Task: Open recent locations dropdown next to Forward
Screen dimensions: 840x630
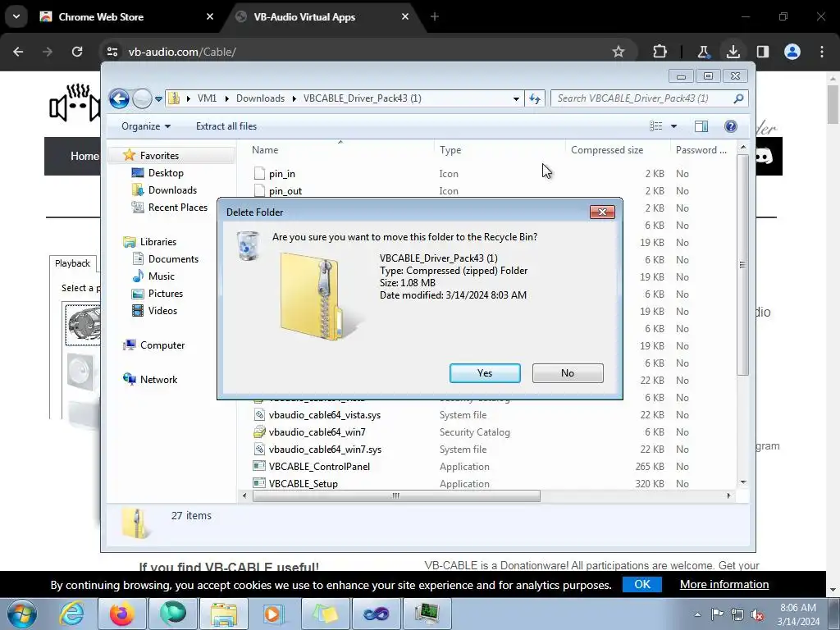Action: (158, 98)
